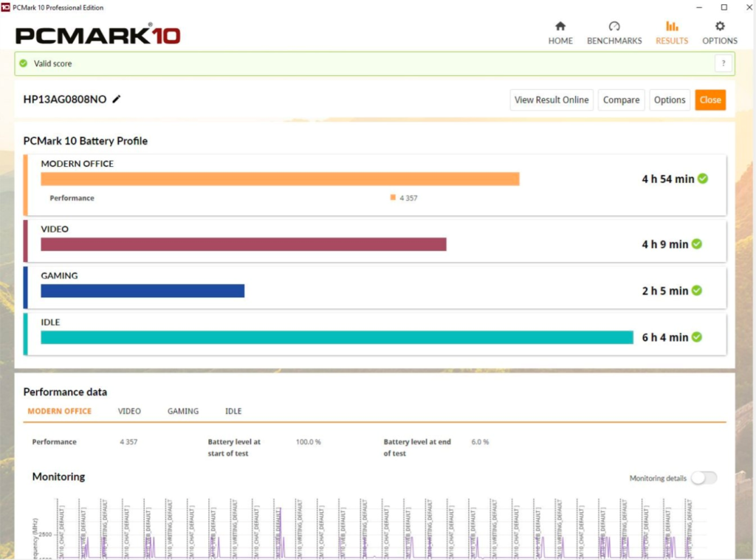Screen dimensions: 756x560
Task: Open the Compare dialog
Action: [621, 100]
